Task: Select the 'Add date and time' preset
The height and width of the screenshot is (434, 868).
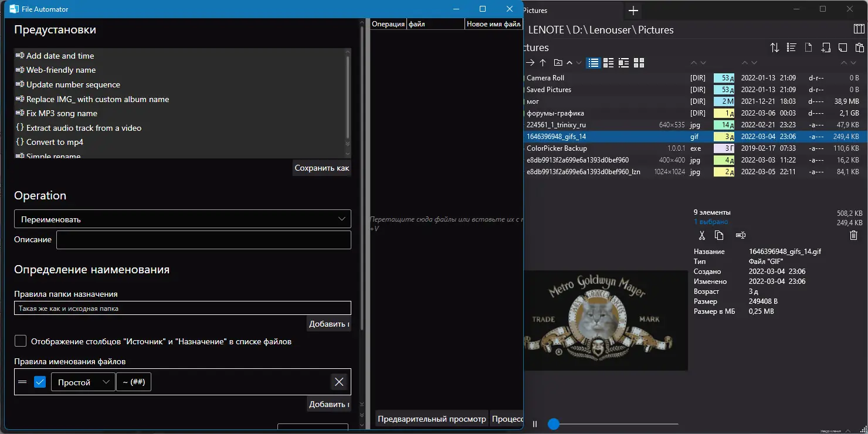Action: point(179,56)
